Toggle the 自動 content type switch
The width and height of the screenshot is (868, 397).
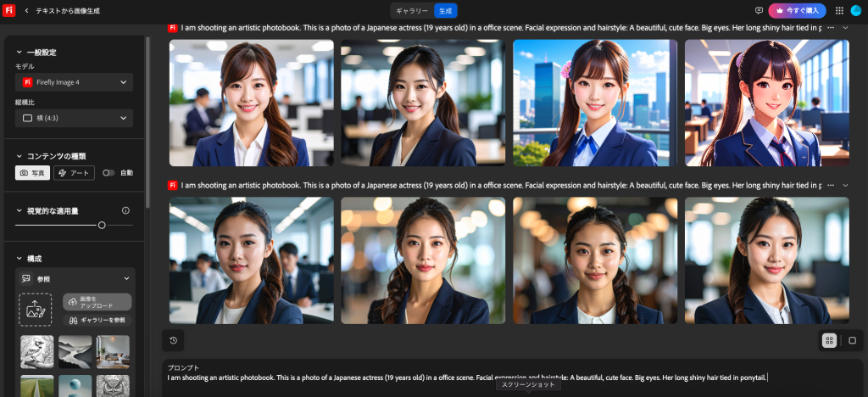(108, 173)
